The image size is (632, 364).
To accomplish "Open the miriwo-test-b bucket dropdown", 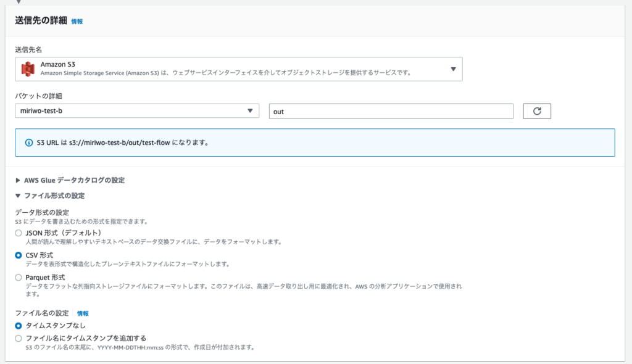I will 136,111.
